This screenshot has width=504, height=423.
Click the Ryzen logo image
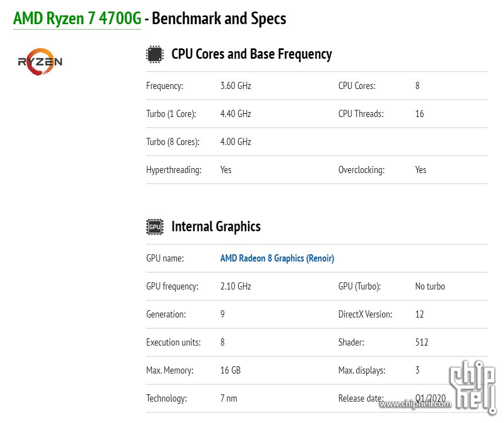click(40, 62)
